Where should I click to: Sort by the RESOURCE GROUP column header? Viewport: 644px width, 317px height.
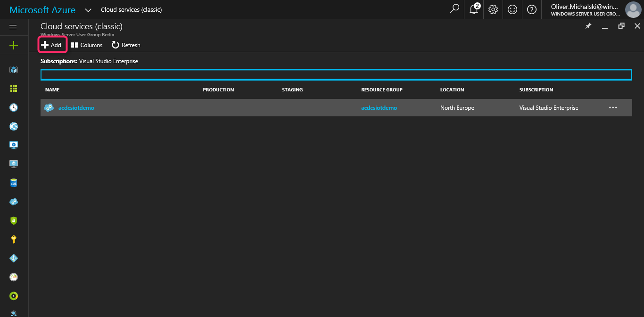(382, 89)
